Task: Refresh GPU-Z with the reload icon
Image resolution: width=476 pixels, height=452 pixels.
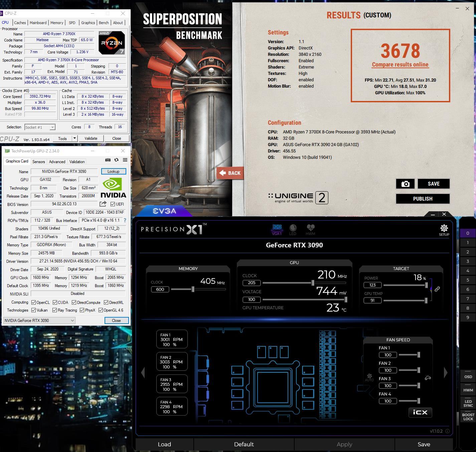Action: point(116,160)
